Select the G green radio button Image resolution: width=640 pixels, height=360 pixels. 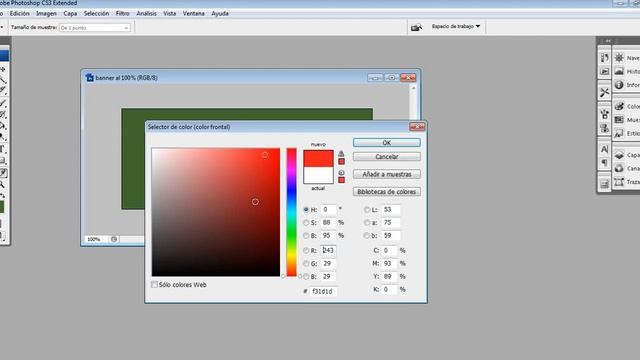(306, 264)
